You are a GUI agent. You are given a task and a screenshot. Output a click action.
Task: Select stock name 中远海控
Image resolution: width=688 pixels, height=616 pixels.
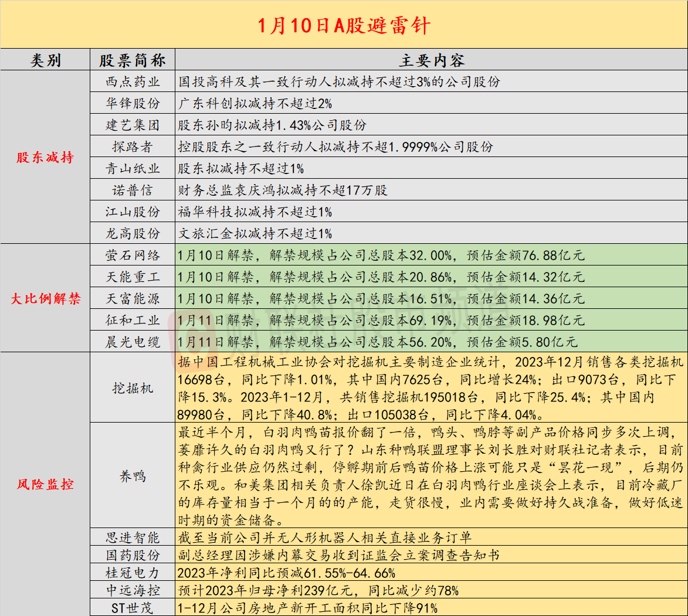(133, 590)
